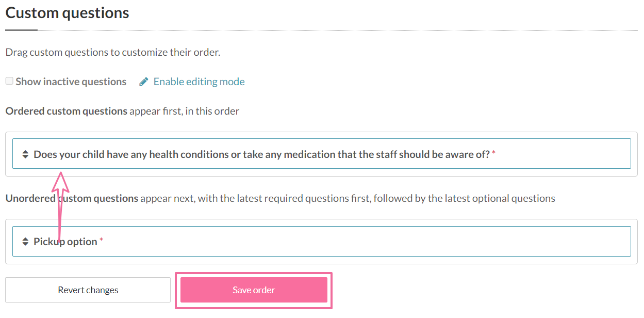
Task: Click empty space inside the Pickup option row
Action: click(361, 241)
